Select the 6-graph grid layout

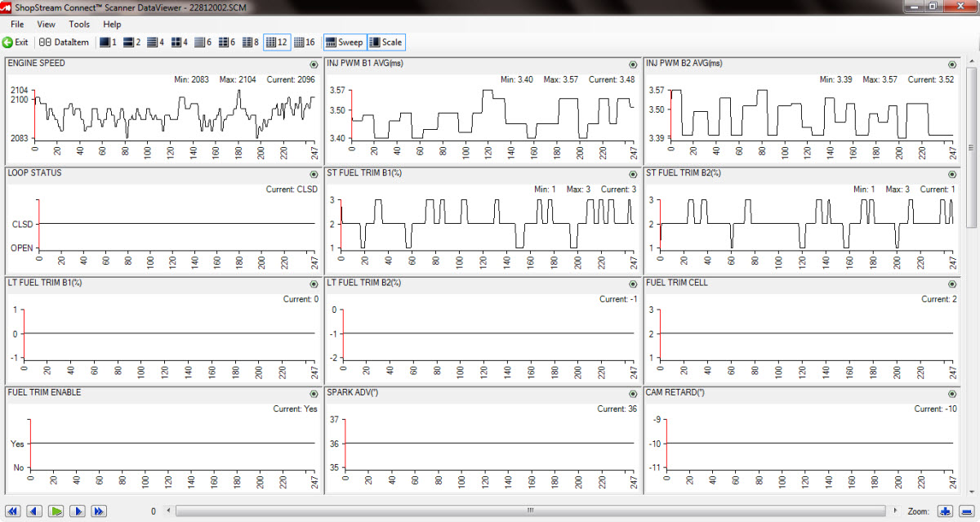[x=226, y=42]
